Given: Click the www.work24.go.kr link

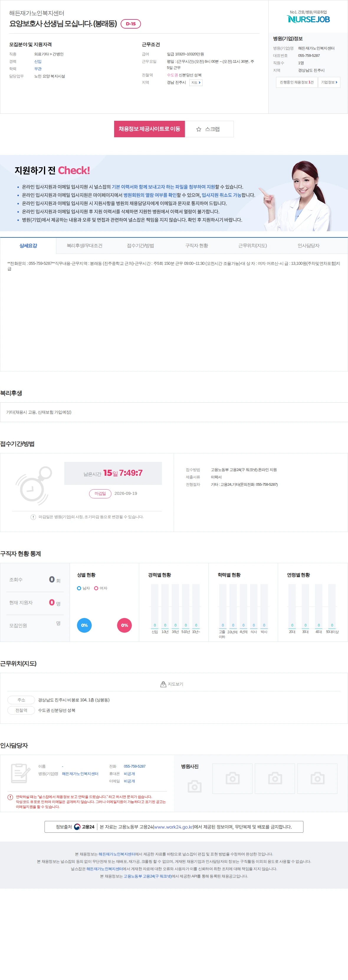Looking at the screenshot, I should 173,827.
